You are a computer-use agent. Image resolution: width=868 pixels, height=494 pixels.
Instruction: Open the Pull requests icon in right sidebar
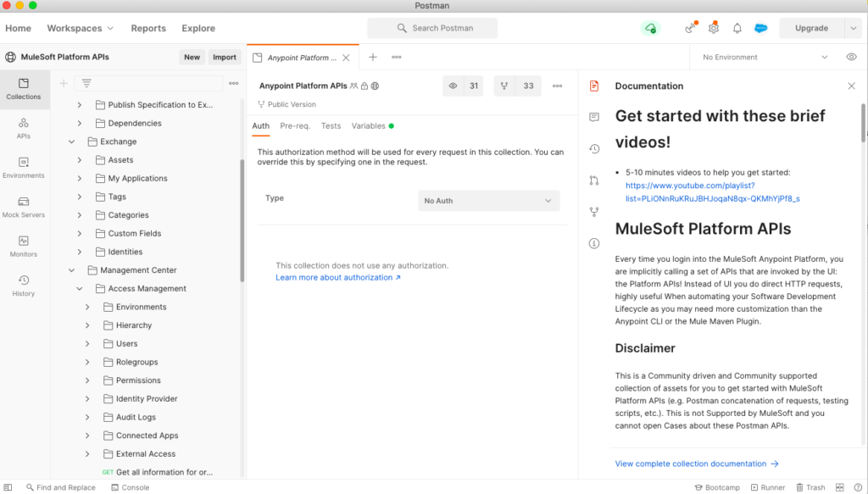[x=594, y=180]
